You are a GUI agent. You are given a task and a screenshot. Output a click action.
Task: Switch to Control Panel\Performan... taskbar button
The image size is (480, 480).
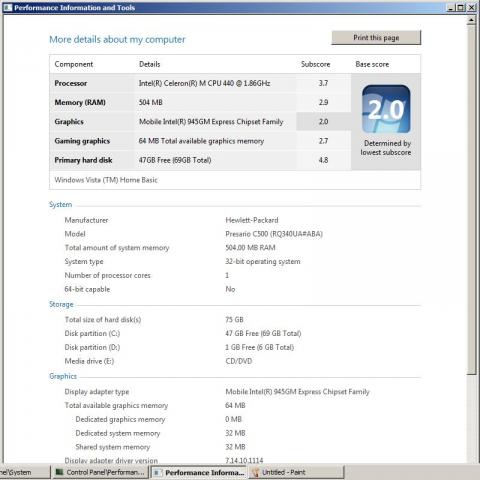tap(100, 472)
